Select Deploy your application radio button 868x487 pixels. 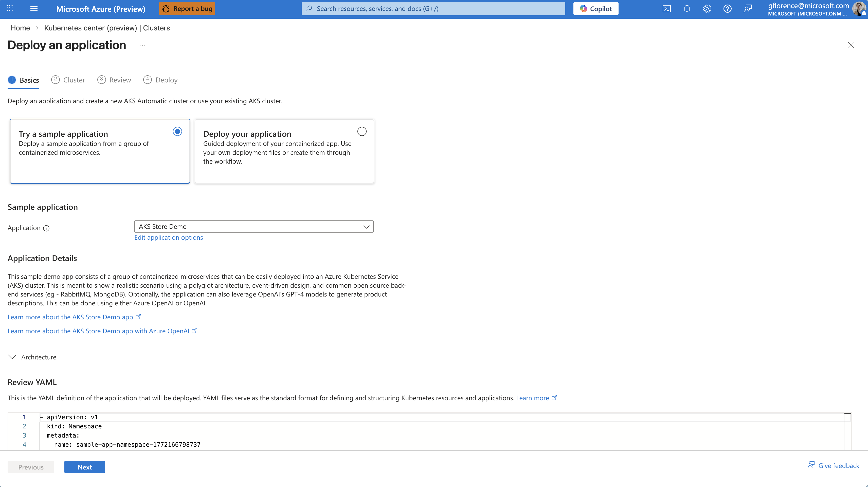tap(362, 132)
